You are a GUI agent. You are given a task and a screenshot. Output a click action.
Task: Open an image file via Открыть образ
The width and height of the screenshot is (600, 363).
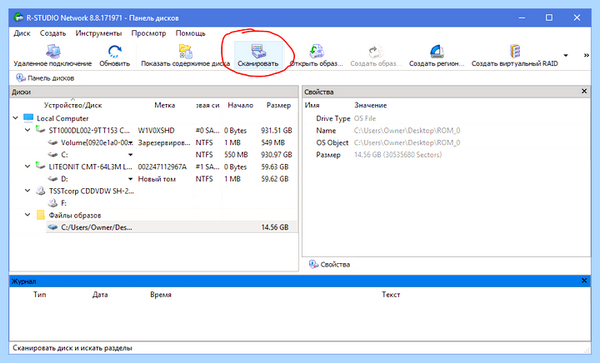click(x=316, y=55)
